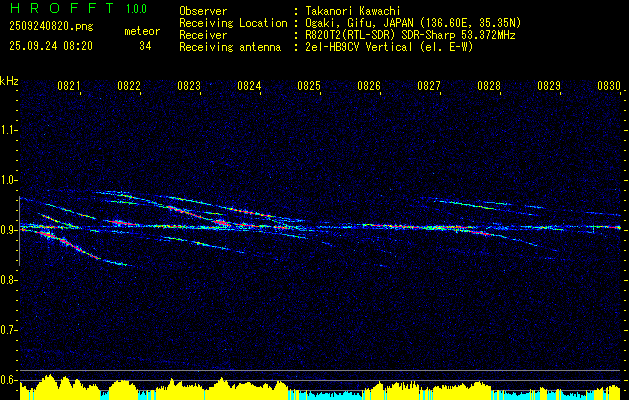Image resolution: width=629 pixels, height=400 pixels.
Task: Click the 0.9 kHz axis label
Action: coord(8,230)
